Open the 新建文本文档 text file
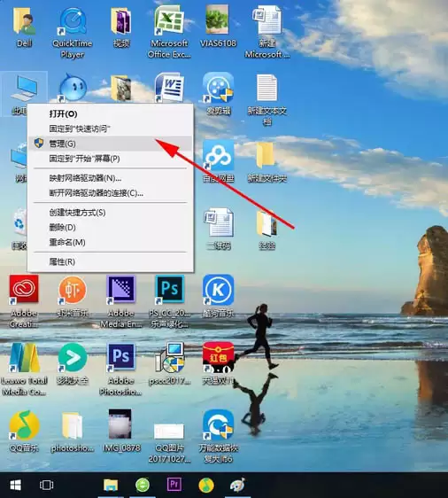The width and height of the screenshot is (448, 498). (x=266, y=88)
